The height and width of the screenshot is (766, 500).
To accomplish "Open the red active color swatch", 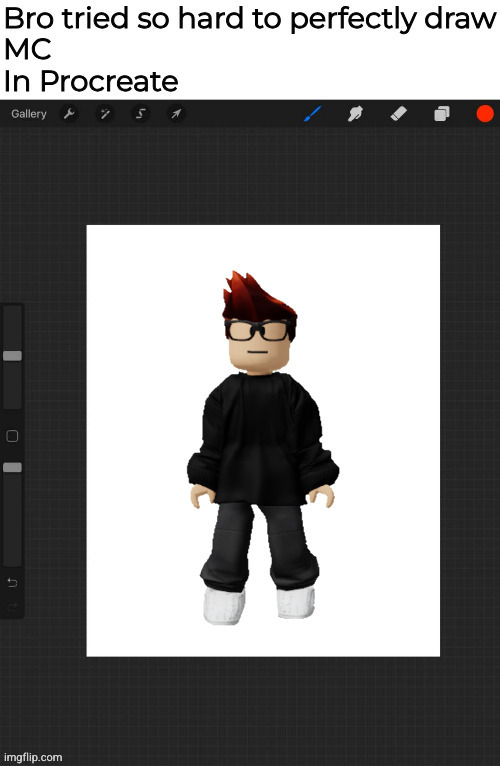I will coord(485,113).
